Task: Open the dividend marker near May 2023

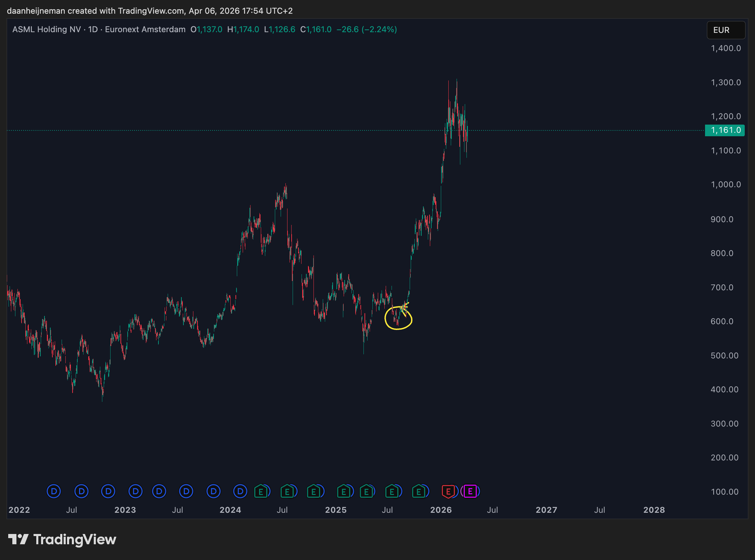Action: tap(159, 492)
